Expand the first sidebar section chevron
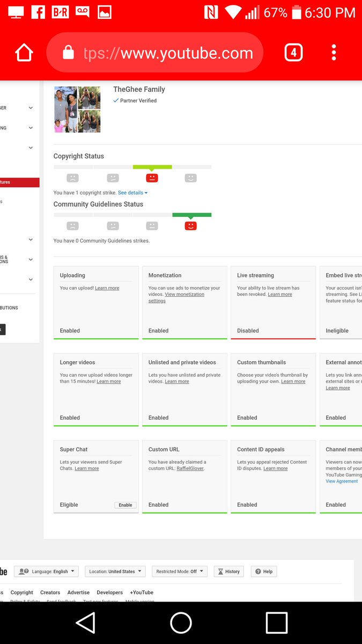 pos(31,108)
